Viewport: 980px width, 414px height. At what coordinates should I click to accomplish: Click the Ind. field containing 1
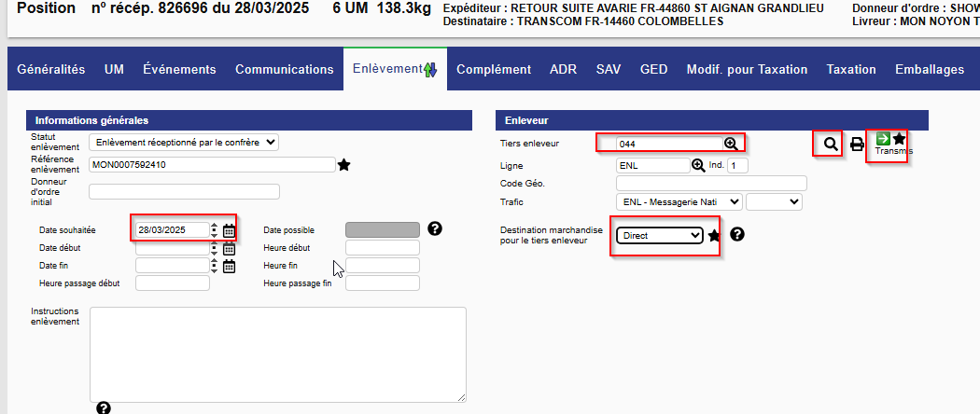click(x=737, y=165)
